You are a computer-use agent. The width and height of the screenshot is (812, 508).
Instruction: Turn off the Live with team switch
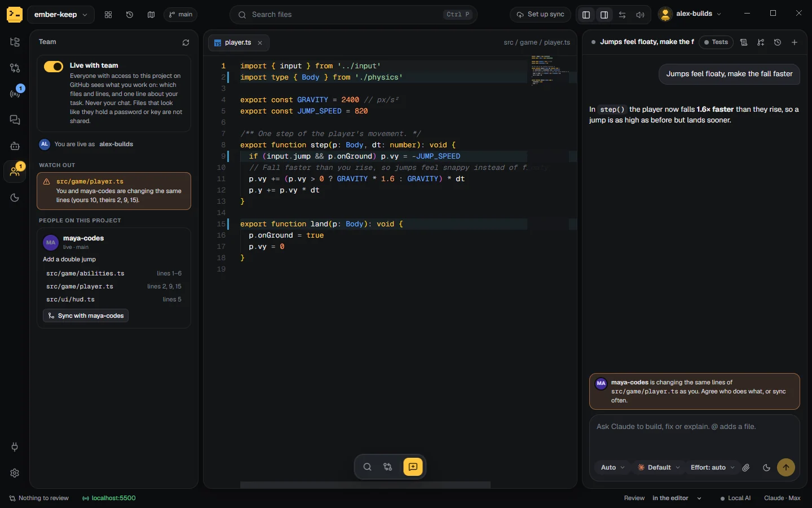point(54,67)
